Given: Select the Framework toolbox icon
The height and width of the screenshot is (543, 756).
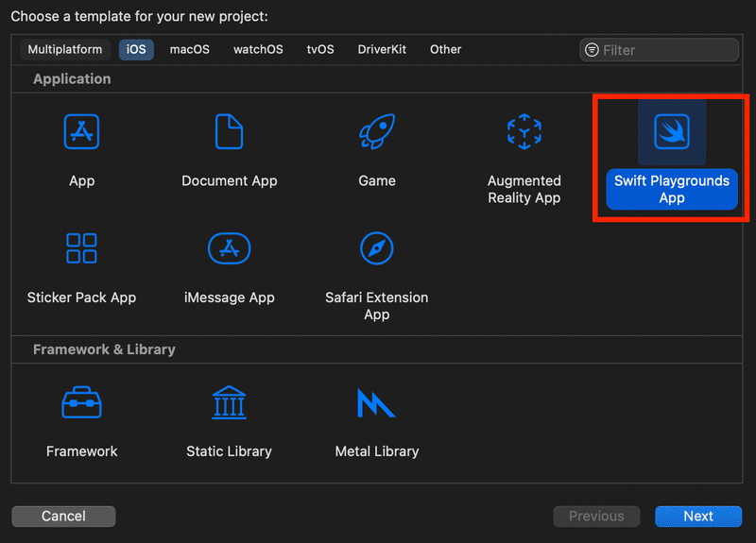Looking at the screenshot, I should (x=82, y=402).
